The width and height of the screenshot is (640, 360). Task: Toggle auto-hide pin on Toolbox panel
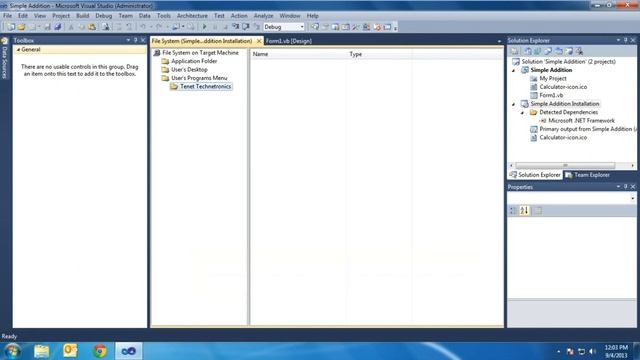(136, 40)
